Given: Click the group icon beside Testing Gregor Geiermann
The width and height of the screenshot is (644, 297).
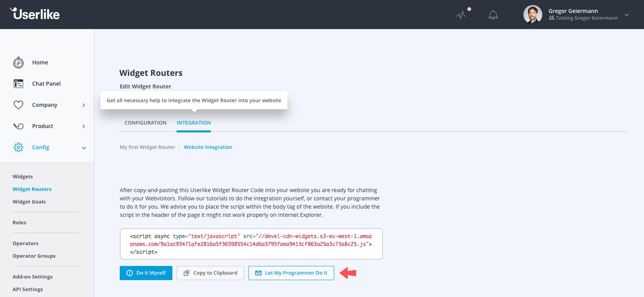Looking at the screenshot, I should [552, 18].
